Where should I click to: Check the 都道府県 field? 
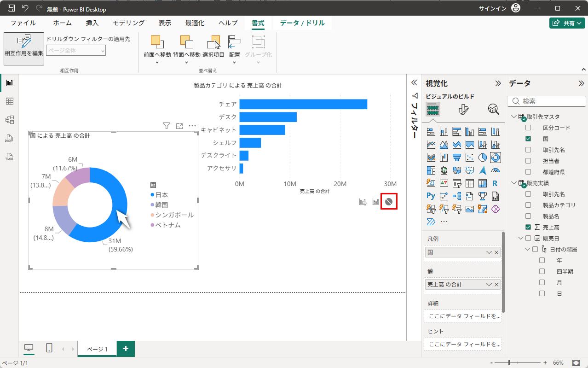point(528,172)
